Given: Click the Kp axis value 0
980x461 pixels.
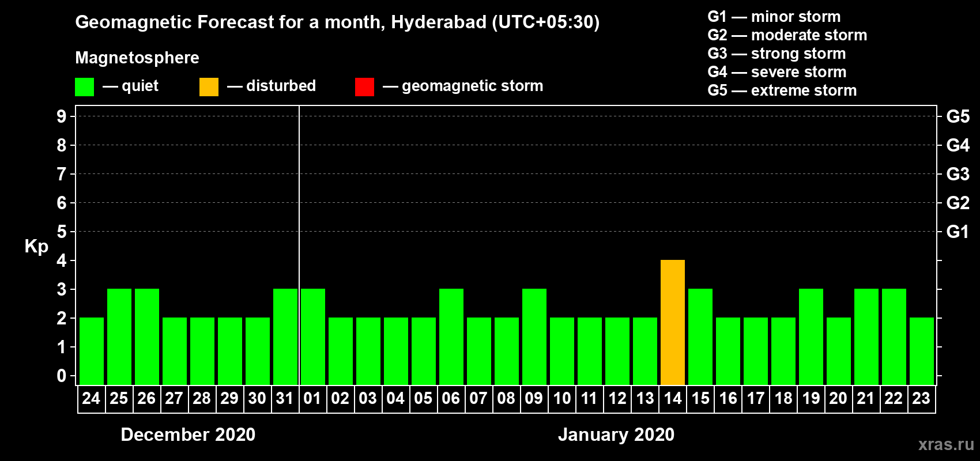Looking at the screenshot, I should [x=62, y=376].
